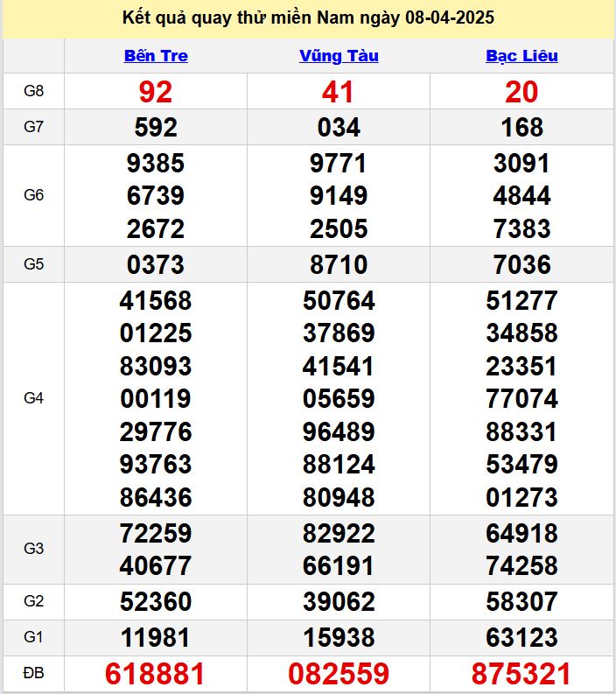The image size is (616, 694).
Task: Select the G6 row label
Action: pos(33,195)
